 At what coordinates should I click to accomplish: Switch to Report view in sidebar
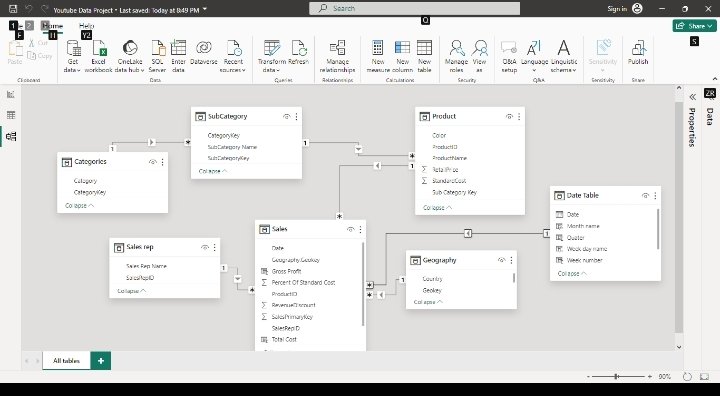[11, 94]
